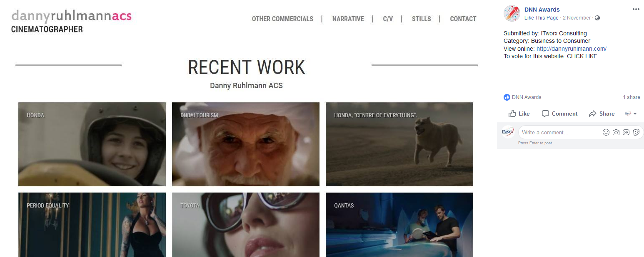This screenshot has width=644, height=257.
Task: Click the camera photo attachment icon
Action: click(x=616, y=132)
